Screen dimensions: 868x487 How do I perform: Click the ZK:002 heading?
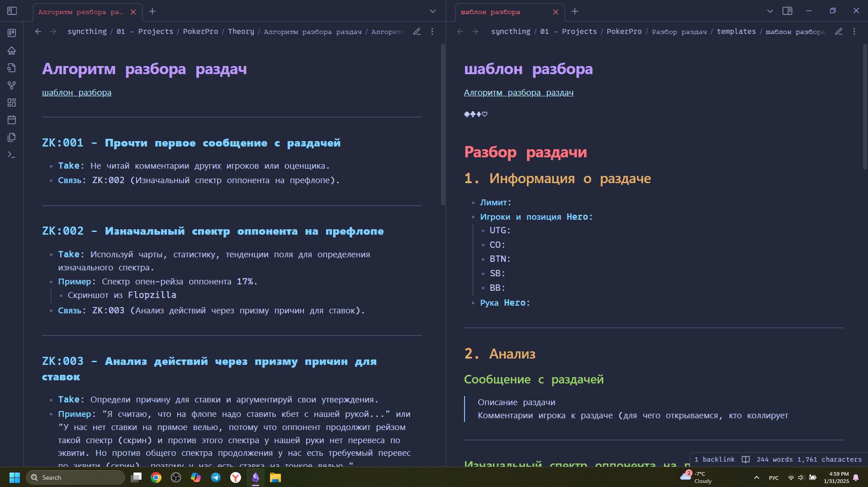point(213,231)
